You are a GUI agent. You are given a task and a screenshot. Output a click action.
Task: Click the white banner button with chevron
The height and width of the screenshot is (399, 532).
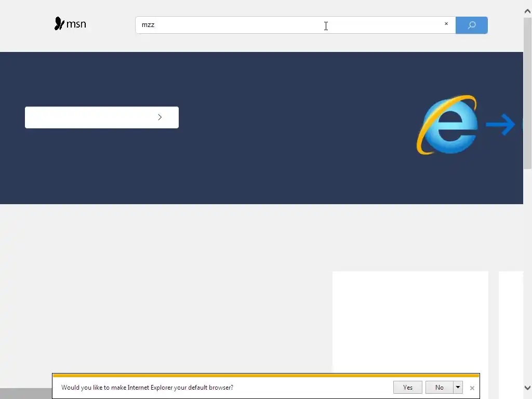pos(102,117)
